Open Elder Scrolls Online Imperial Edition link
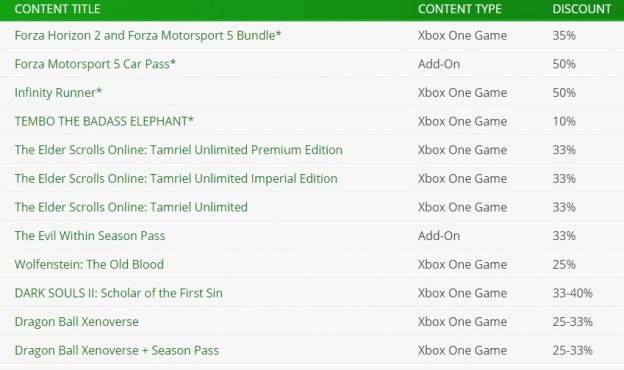Viewport: 624px width, 370px height. click(x=176, y=179)
